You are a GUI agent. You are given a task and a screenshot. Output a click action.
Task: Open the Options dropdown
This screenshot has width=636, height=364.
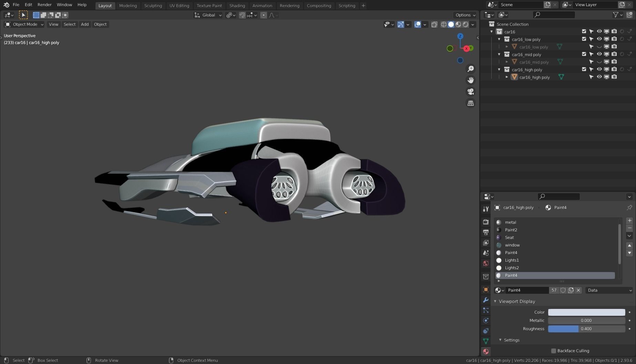click(465, 15)
